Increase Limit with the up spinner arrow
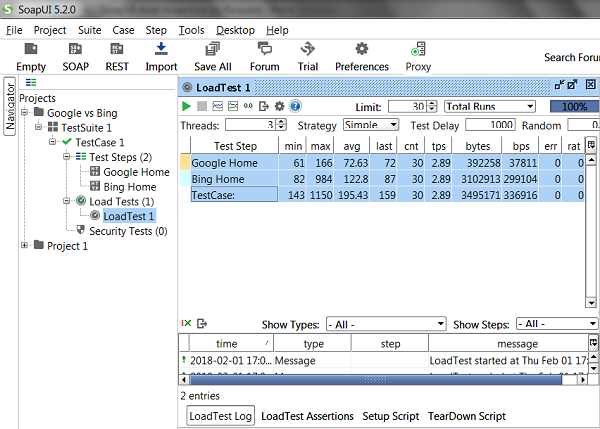 click(432, 104)
